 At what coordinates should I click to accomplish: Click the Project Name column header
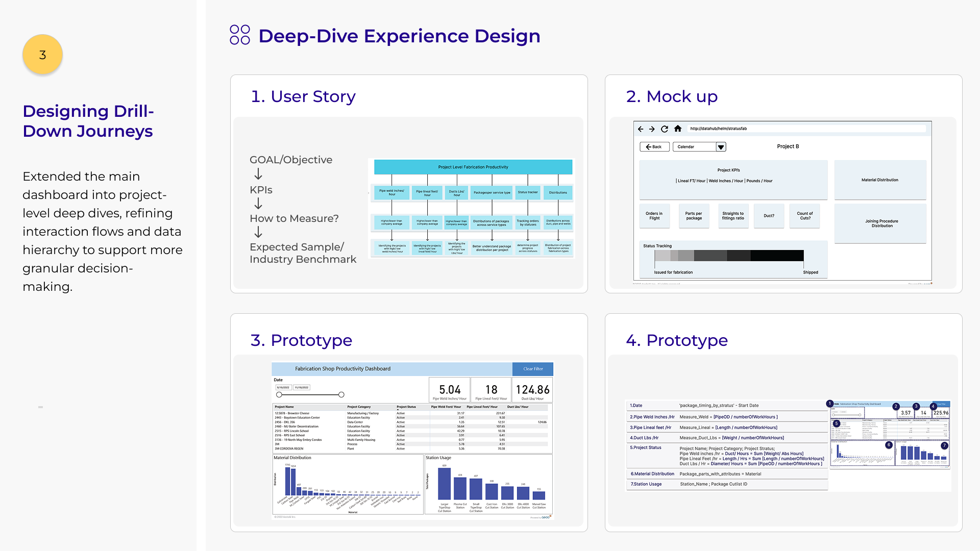(x=284, y=407)
